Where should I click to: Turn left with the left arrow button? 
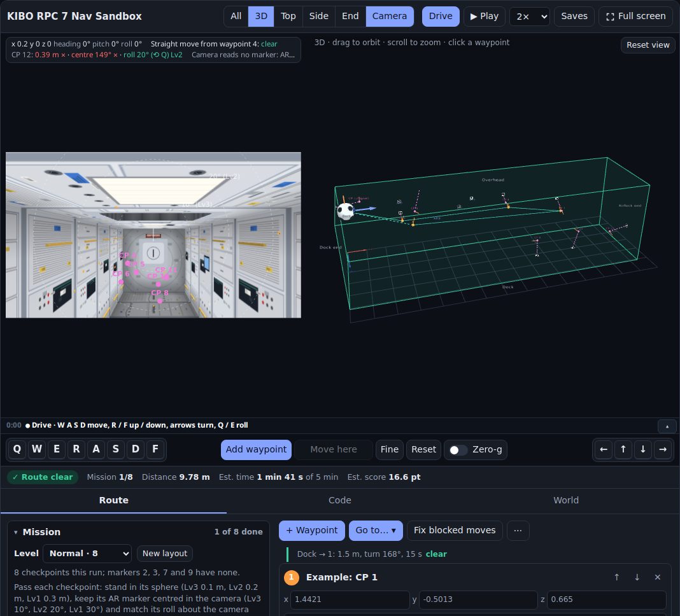[603, 449]
